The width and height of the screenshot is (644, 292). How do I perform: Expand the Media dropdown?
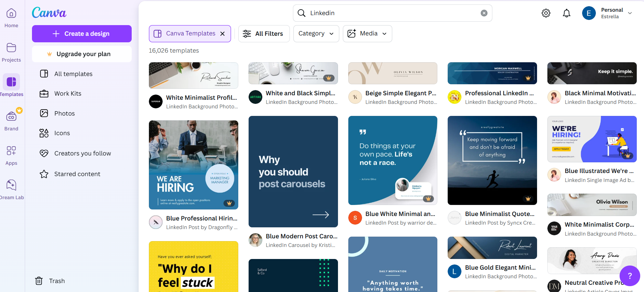click(367, 34)
